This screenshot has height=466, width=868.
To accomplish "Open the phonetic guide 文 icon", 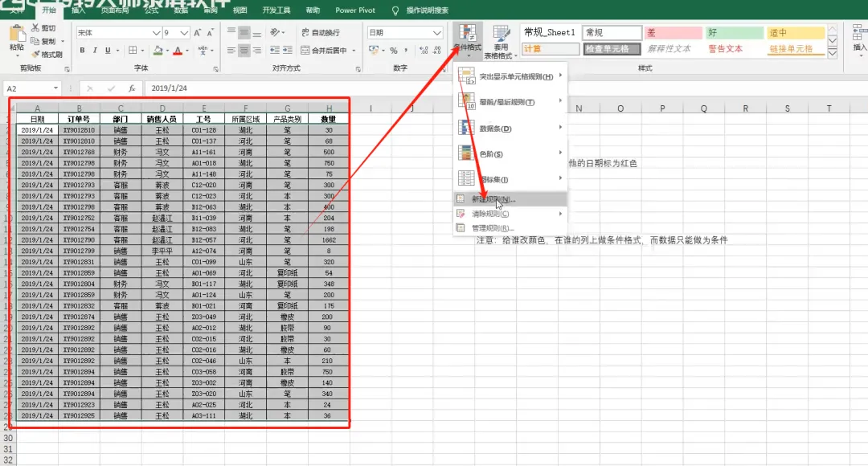I will [x=203, y=51].
